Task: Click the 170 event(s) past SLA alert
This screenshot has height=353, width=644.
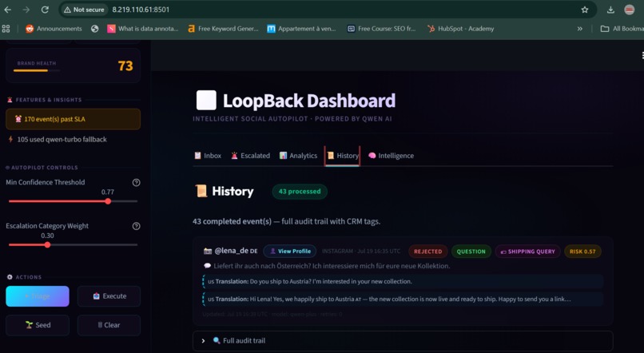Action: 73,119
